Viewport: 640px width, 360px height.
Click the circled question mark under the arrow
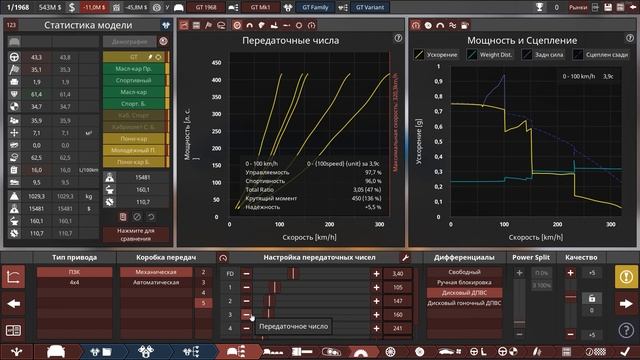point(626,330)
